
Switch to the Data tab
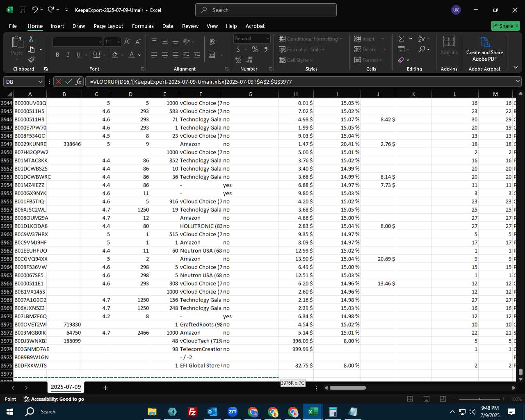(168, 26)
